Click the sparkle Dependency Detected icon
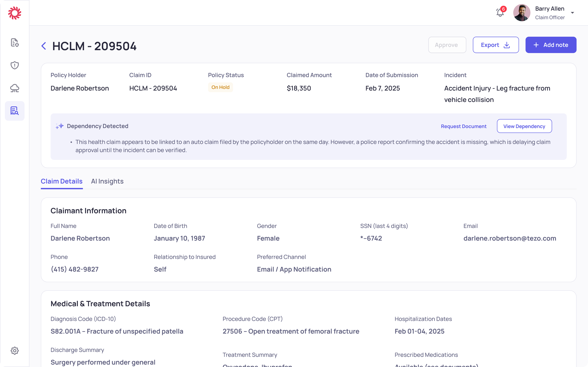The height and width of the screenshot is (367, 588). point(59,126)
